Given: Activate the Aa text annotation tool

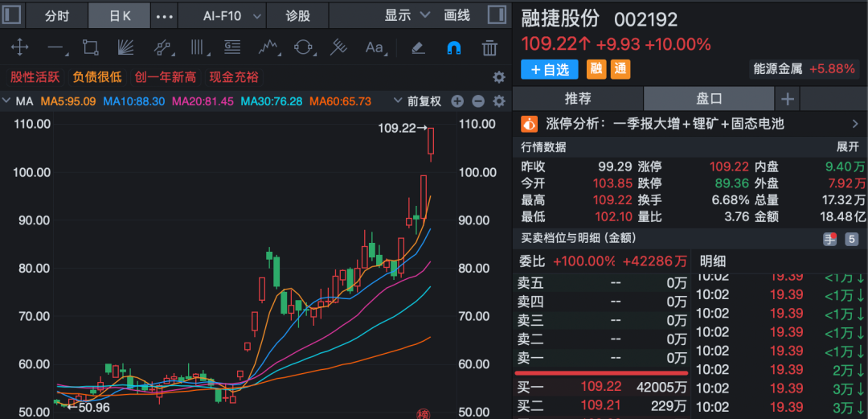Looking at the screenshot, I should point(375,47).
